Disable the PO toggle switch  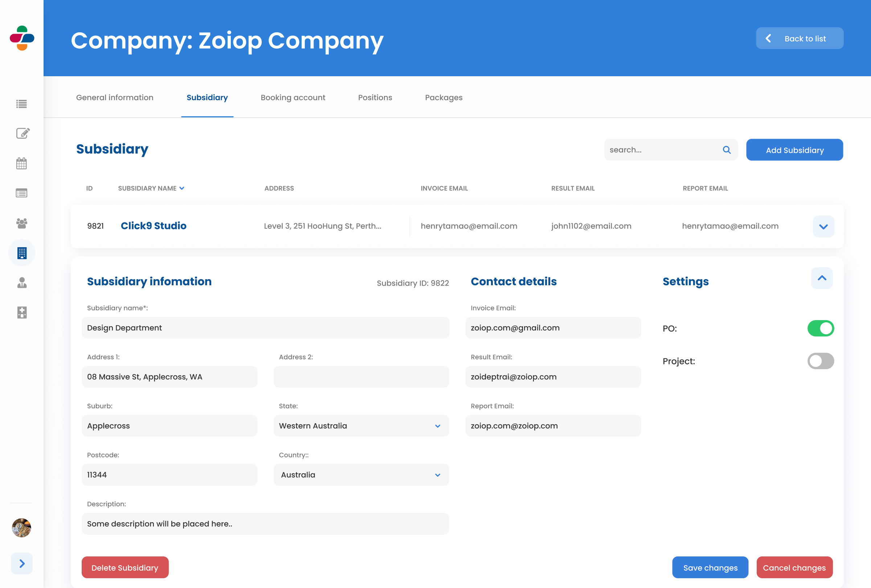click(x=820, y=328)
